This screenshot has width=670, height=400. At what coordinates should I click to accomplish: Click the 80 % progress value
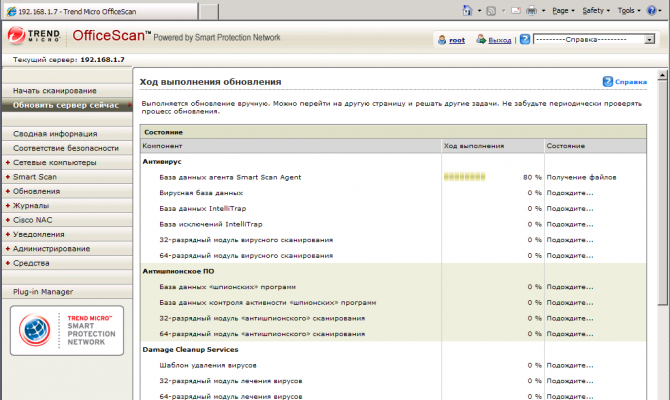[532, 177]
